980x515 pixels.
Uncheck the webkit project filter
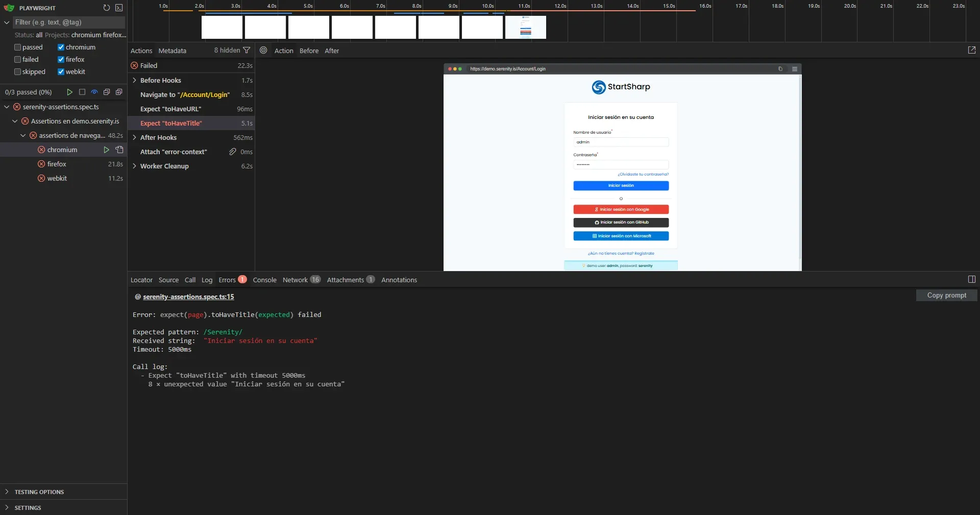point(61,71)
